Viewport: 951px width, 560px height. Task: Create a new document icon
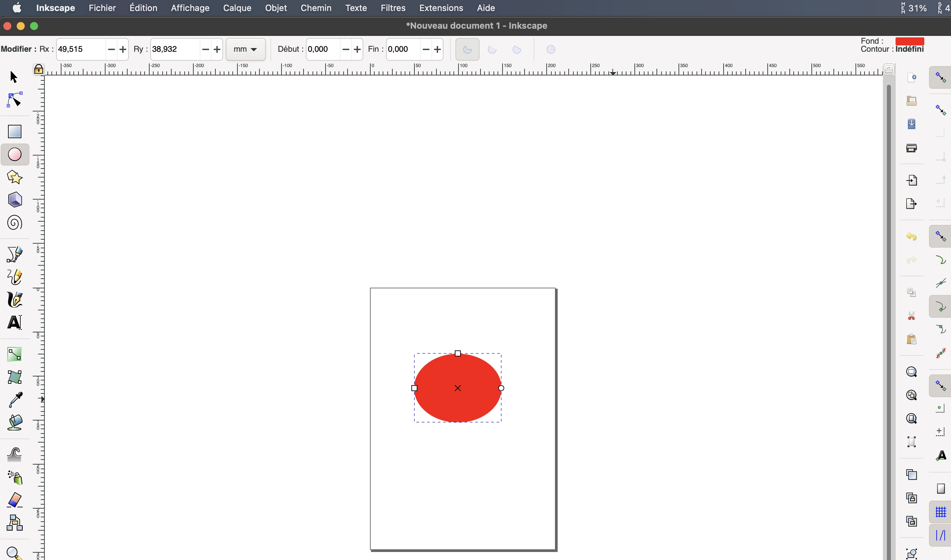click(911, 77)
